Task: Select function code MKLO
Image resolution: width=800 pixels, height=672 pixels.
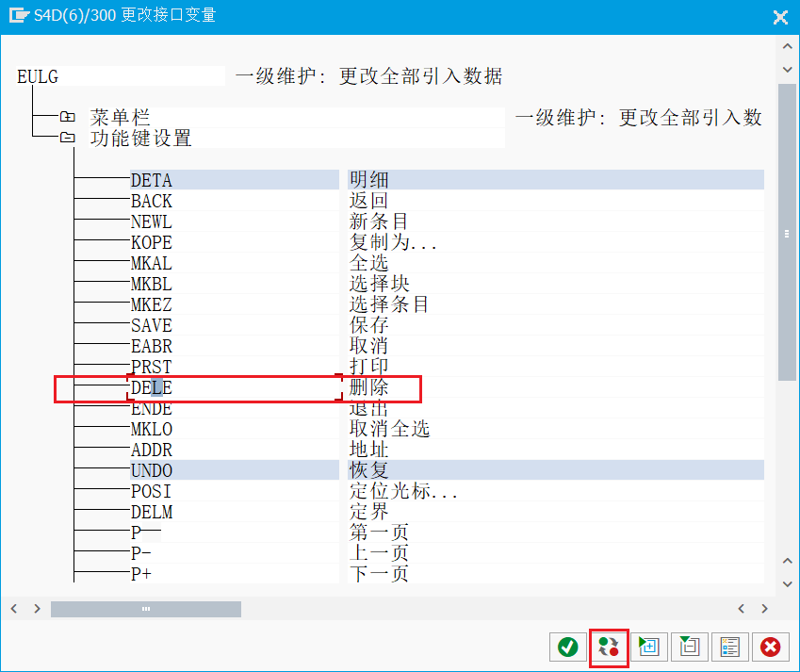Action: click(x=152, y=429)
